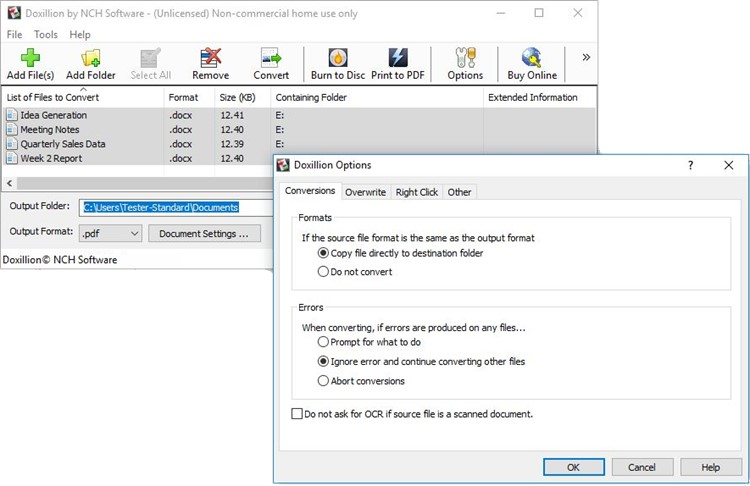Switch to the Conversions tab
Image resolution: width=750 pixels, height=486 pixels.
pyautogui.click(x=310, y=191)
